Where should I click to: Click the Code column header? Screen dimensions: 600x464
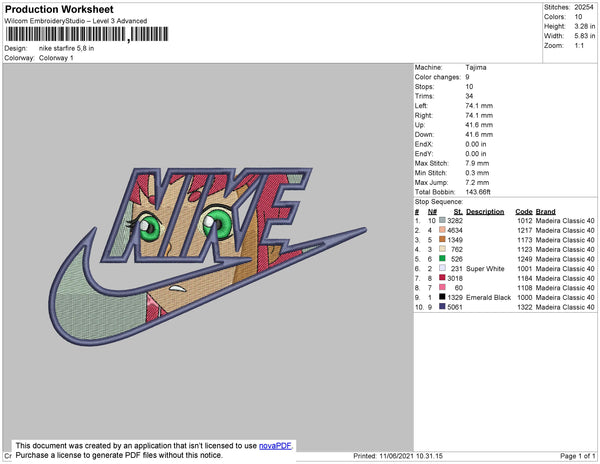tap(523, 212)
